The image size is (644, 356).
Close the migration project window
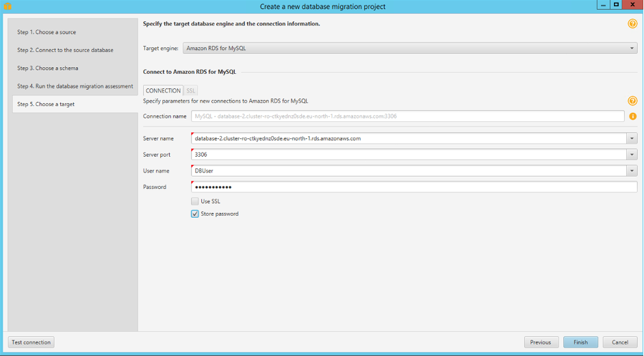pyautogui.click(x=633, y=5)
